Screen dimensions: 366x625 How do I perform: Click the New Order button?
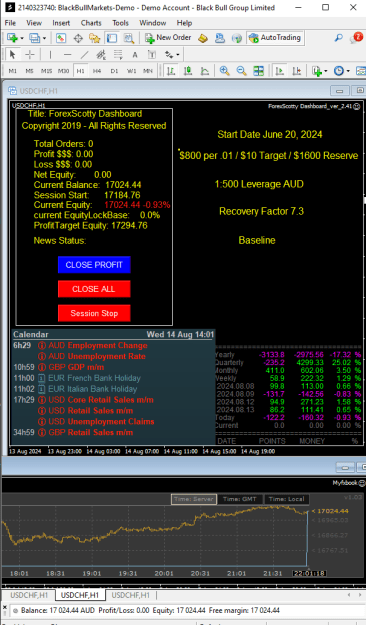point(168,38)
